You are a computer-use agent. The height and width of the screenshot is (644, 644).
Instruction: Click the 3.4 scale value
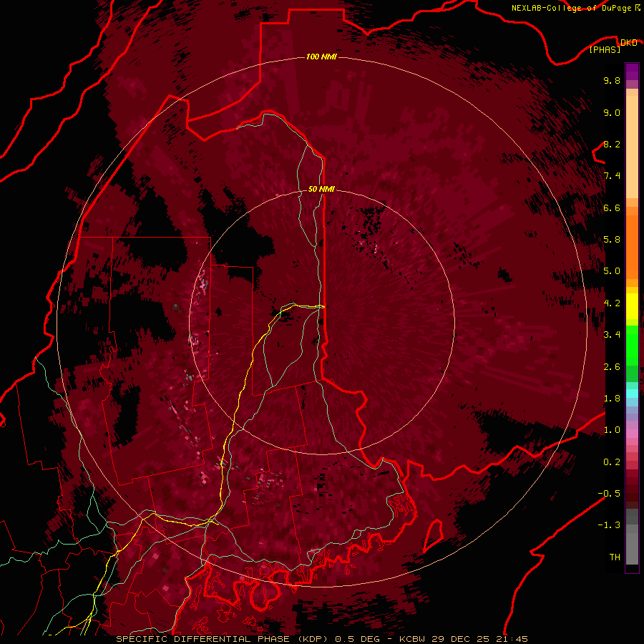pos(612,335)
